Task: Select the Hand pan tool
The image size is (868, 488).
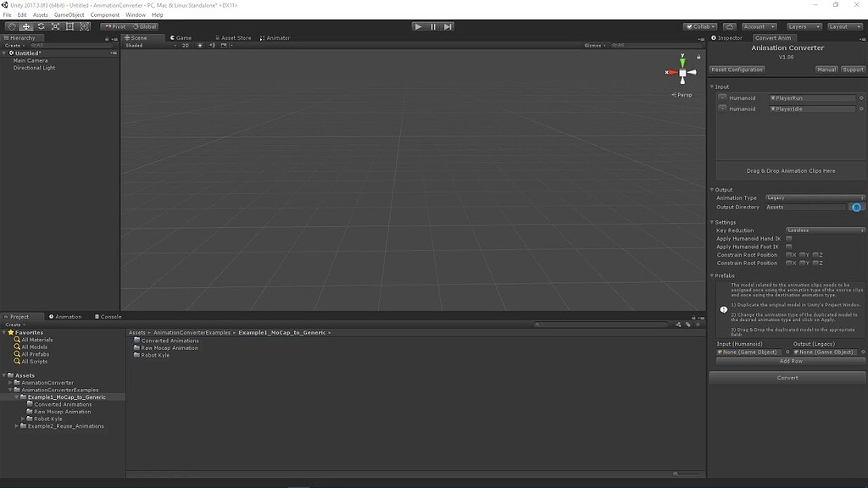Action: click(x=11, y=26)
